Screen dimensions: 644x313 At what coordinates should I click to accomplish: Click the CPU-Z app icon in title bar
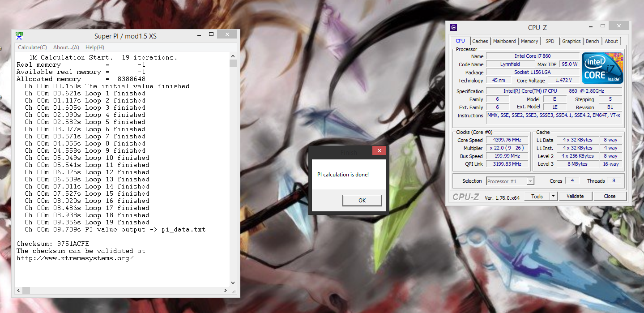453,27
